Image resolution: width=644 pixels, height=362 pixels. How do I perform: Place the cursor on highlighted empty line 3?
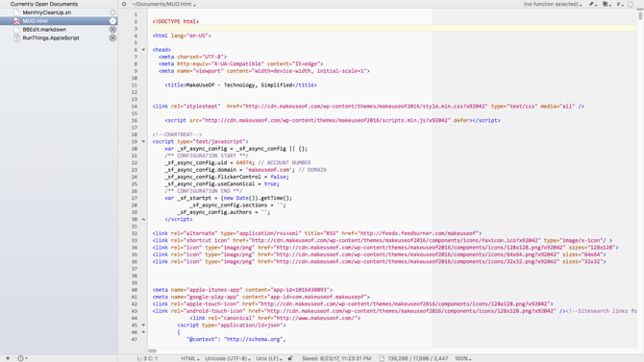click(x=392, y=28)
